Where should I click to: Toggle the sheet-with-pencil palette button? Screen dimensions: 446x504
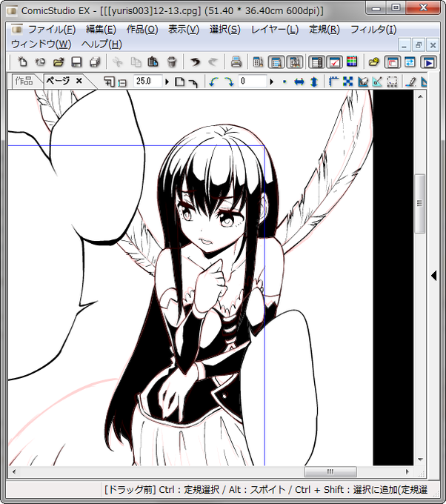click(276, 62)
